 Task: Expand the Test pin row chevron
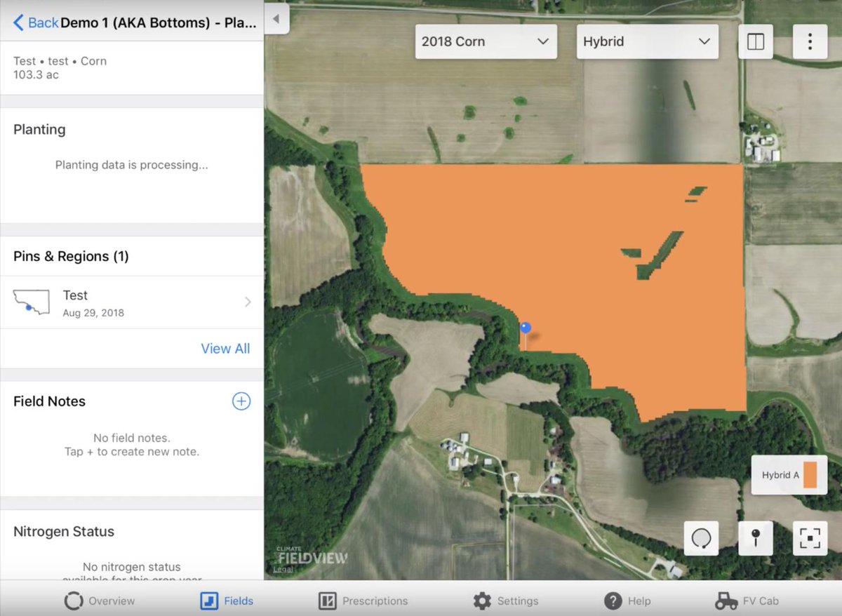tap(248, 302)
